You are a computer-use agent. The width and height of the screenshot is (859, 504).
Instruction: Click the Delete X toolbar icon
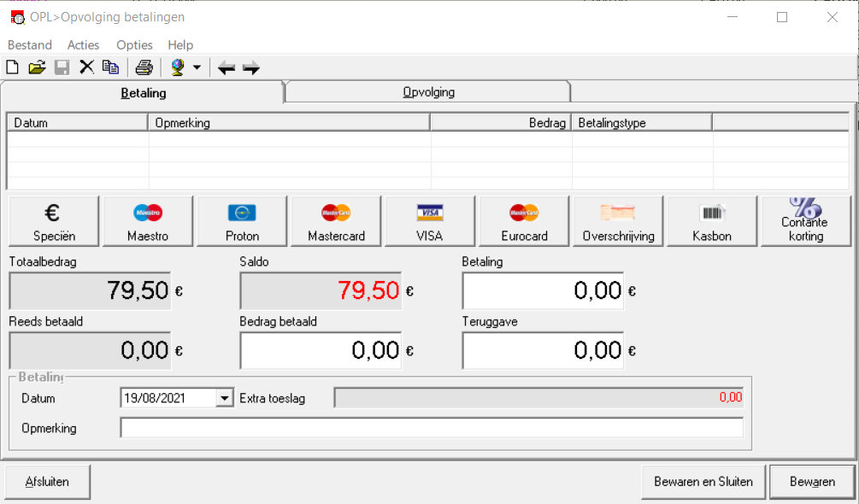coord(86,67)
